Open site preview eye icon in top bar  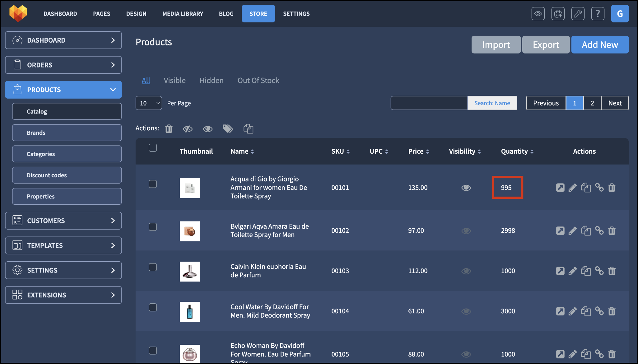click(538, 14)
